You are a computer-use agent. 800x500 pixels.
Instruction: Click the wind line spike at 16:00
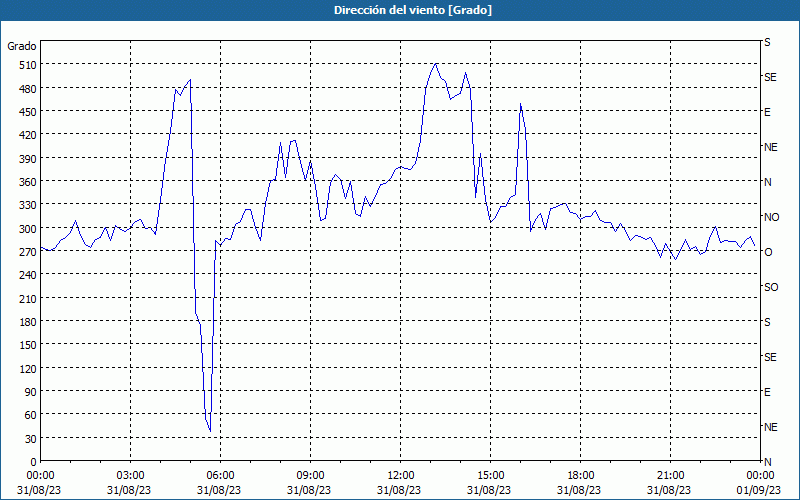click(520, 104)
